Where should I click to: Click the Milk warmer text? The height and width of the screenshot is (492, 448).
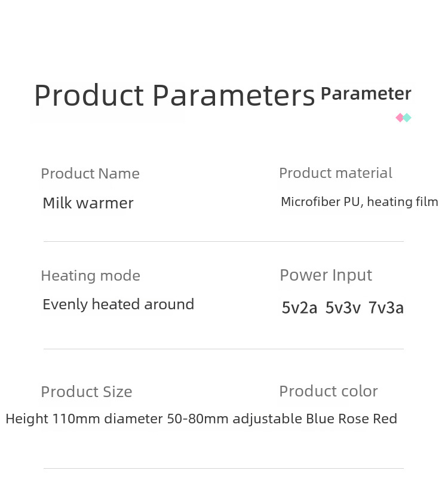[88, 203]
